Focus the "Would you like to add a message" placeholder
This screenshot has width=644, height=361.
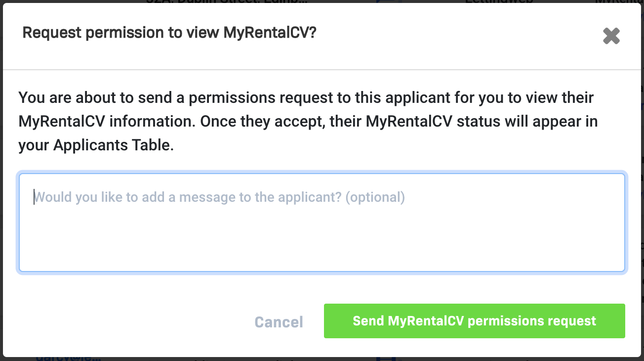click(219, 197)
